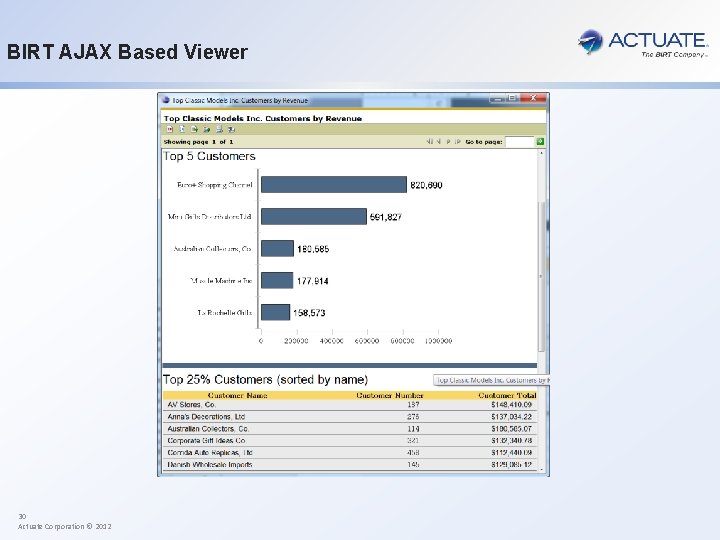Click the bar labeled 158,573
The width and height of the screenshot is (720, 540).
coord(276,312)
